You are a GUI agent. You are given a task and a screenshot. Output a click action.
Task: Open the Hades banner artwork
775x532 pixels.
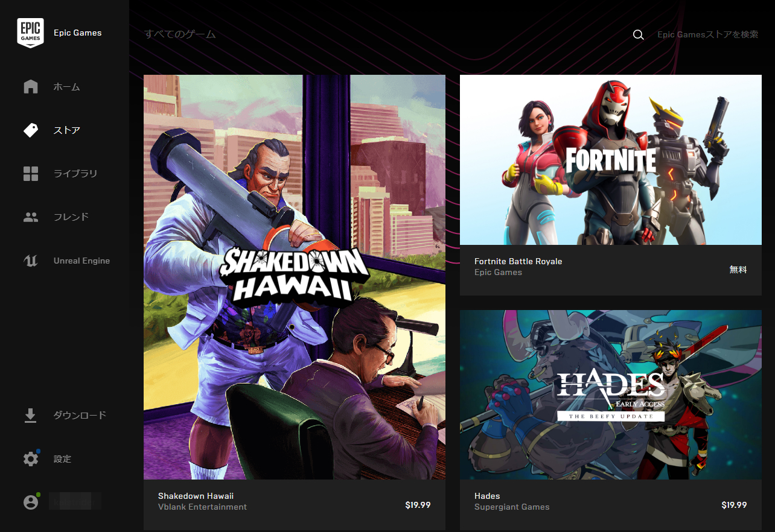(x=611, y=395)
